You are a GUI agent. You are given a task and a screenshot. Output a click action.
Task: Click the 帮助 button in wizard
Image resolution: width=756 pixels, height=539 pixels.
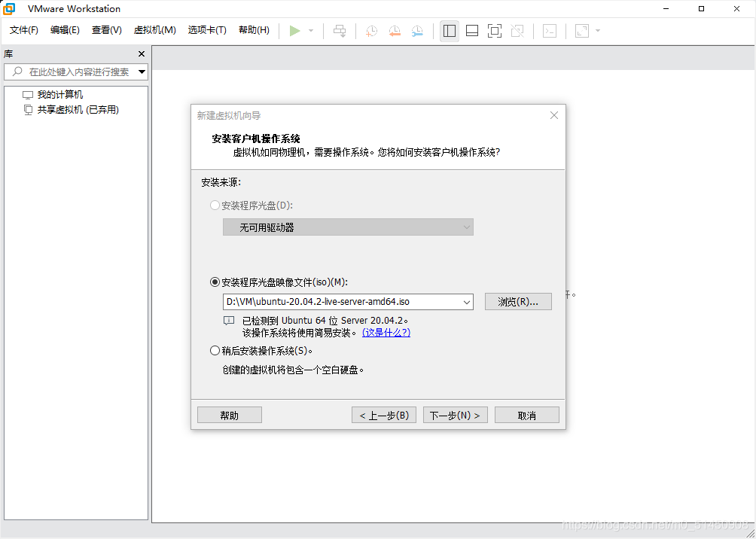point(230,415)
